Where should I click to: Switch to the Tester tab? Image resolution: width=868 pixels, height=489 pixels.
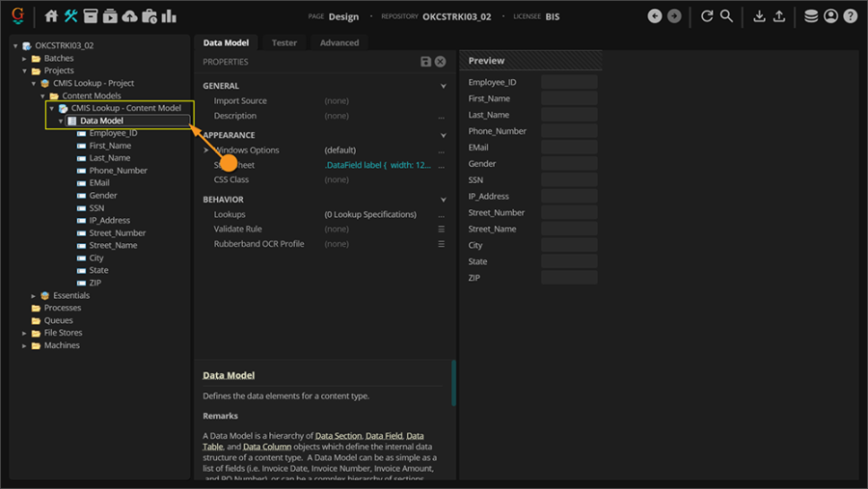(x=284, y=42)
